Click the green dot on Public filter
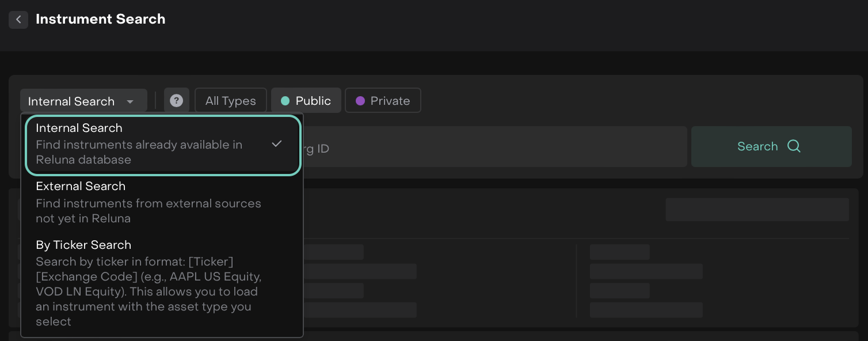The height and width of the screenshot is (341, 868). tap(285, 101)
